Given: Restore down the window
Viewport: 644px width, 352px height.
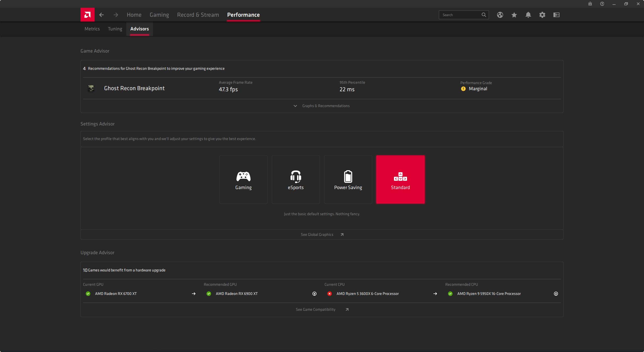Looking at the screenshot, I should pos(626,4).
